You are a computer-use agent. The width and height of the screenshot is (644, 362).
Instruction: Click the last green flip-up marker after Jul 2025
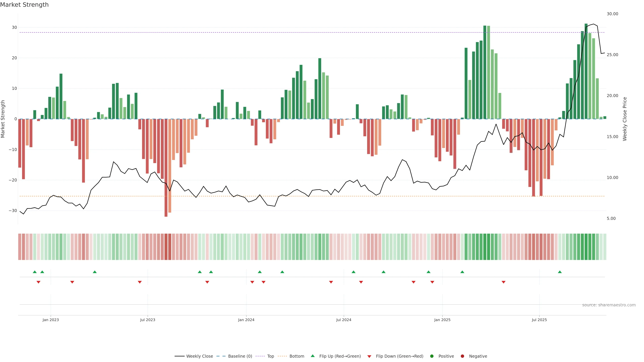click(560, 272)
